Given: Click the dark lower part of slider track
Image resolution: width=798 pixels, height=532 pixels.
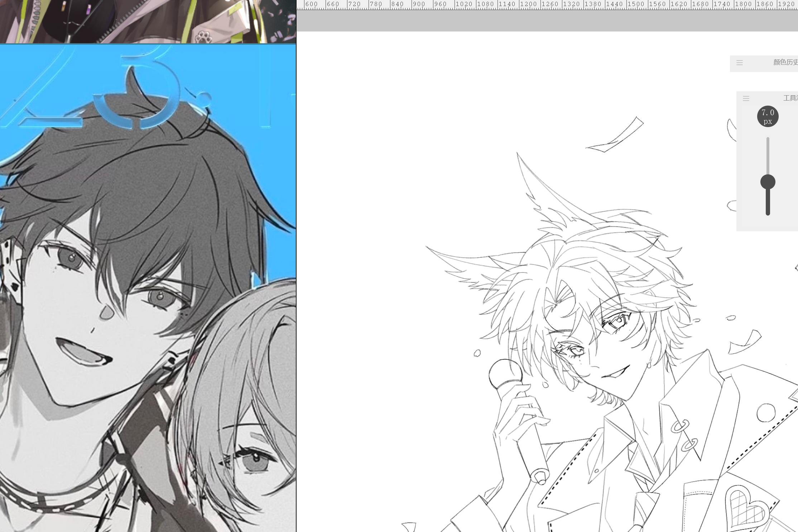Looking at the screenshot, I should click(x=768, y=202).
